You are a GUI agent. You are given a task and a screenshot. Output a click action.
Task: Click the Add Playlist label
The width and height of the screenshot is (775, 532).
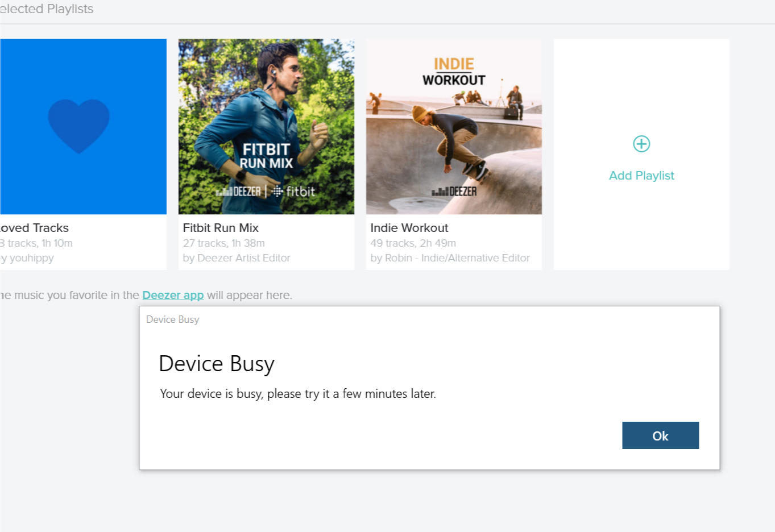tap(641, 175)
